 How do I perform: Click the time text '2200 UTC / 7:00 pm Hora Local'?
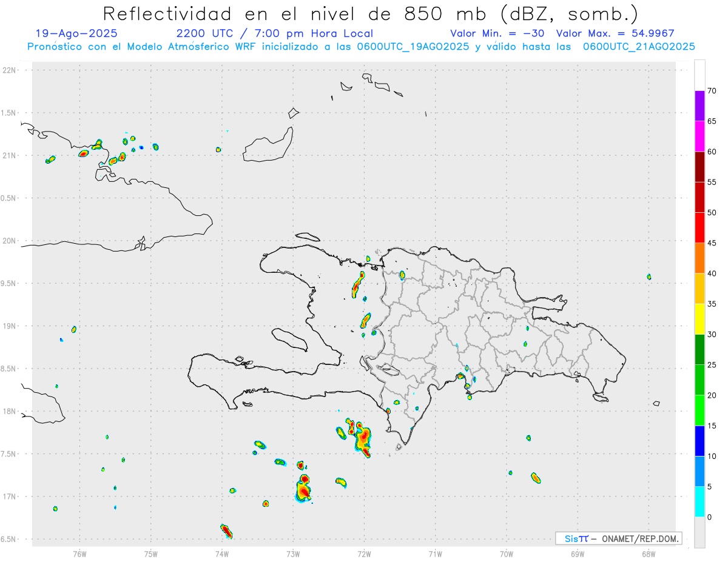click(x=275, y=33)
